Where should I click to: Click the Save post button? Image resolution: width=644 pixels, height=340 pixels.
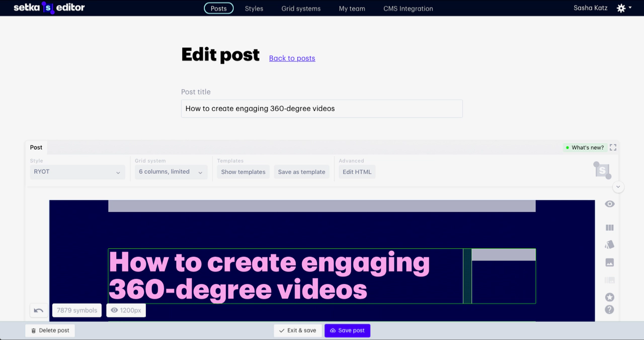347,330
